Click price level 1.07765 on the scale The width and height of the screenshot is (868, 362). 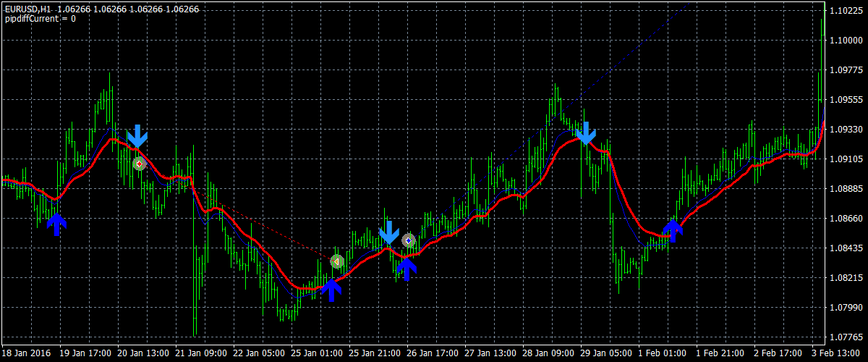pyautogui.click(x=848, y=337)
